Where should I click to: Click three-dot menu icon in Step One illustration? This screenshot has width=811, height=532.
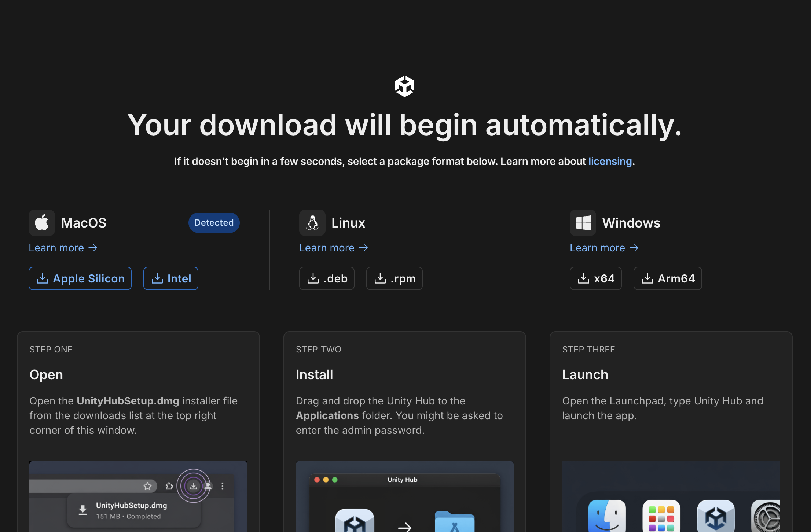222,486
